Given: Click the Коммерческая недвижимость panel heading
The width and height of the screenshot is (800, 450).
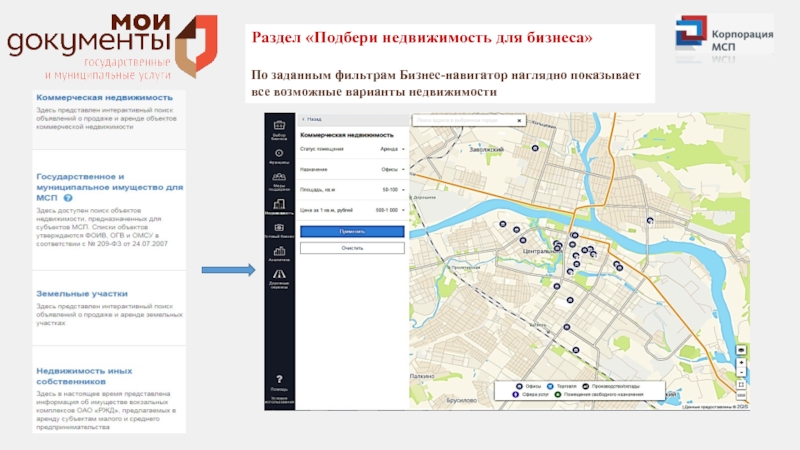Looking at the screenshot, I should tap(347, 135).
